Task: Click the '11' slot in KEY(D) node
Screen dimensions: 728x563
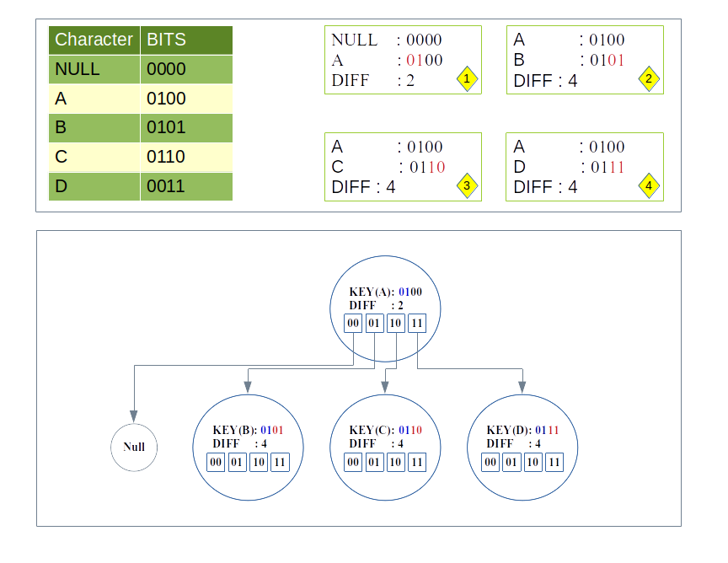Action: click(x=554, y=462)
